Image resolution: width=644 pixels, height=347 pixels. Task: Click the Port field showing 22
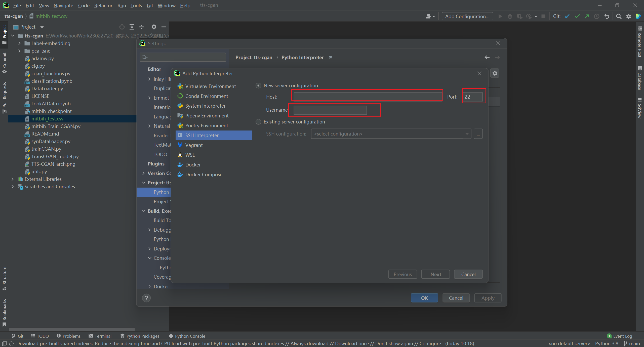[472, 97]
